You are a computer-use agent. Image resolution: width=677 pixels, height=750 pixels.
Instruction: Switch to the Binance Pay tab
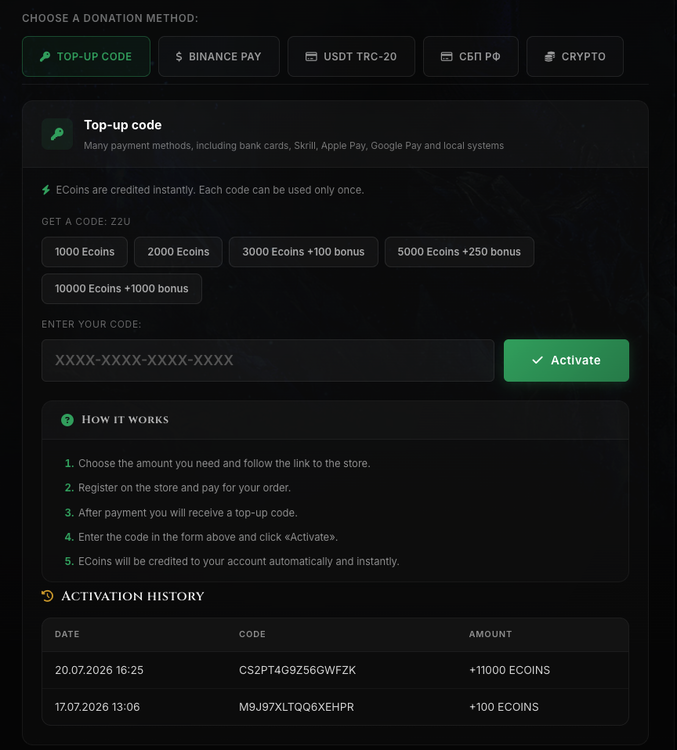click(x=219, y=56)
